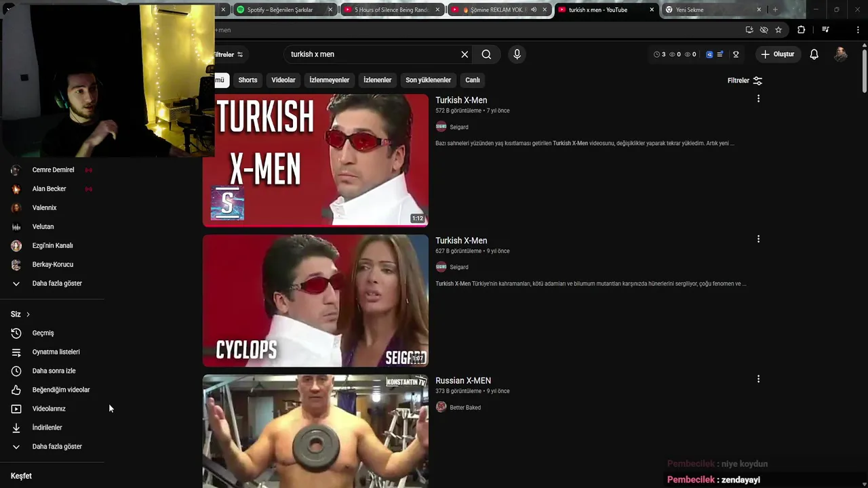Click the Oluştur create button

[777, 54]
